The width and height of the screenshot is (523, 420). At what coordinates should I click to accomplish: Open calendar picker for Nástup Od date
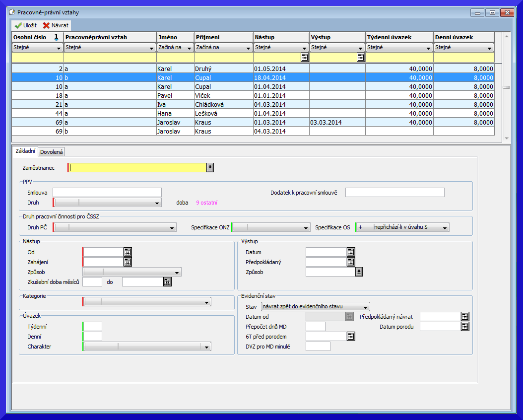tap(128, 252)
